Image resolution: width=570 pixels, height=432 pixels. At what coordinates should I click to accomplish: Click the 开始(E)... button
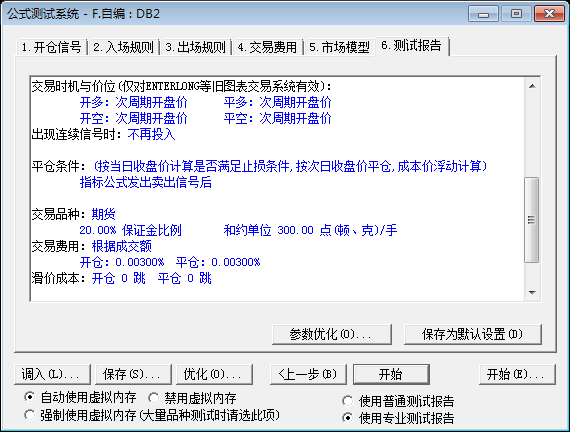(x=517, y=374)
